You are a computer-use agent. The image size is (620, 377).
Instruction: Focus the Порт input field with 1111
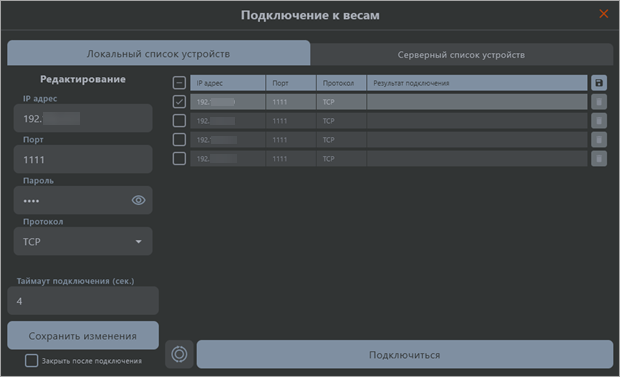coord(83,159)
